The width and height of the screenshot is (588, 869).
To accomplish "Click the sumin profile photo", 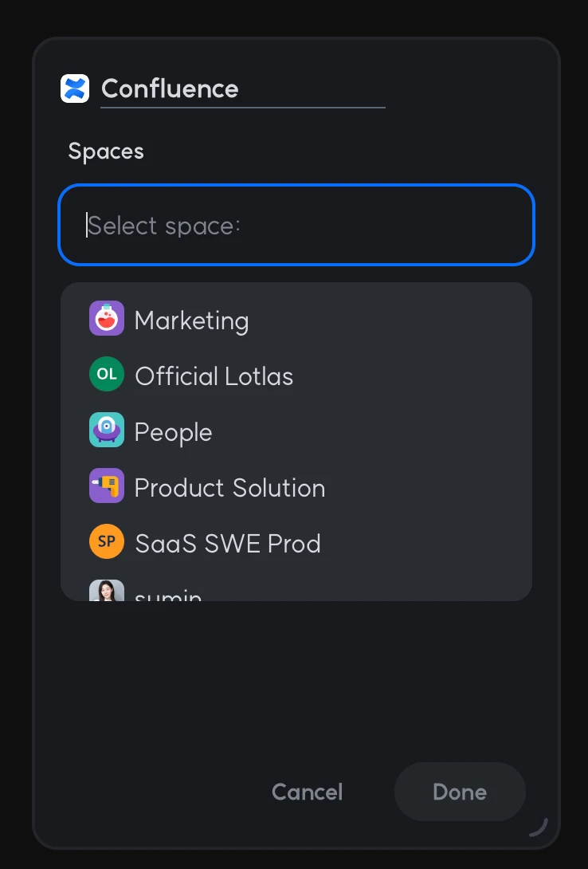I will [x=107, y=591].
